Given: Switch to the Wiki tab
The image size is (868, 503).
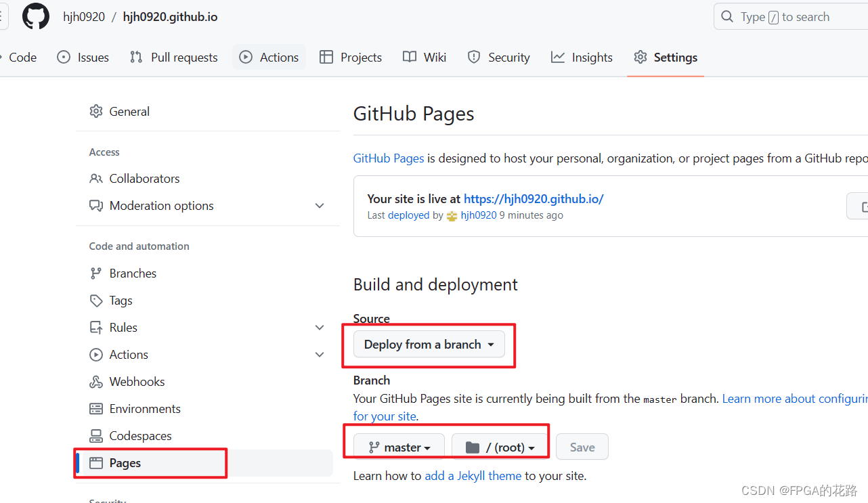Looking at the screenshot, I should 425,58.
